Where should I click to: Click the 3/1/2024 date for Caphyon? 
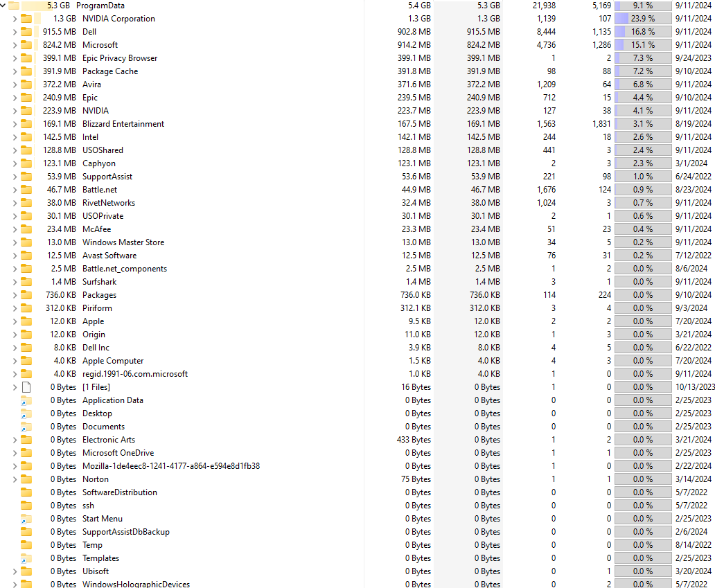(691, 163)
